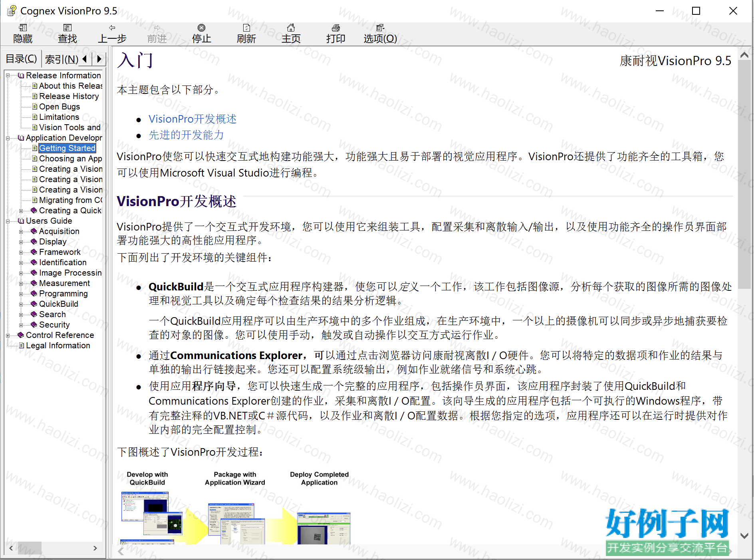Expand the Programming tree node

tap(21, 294)
